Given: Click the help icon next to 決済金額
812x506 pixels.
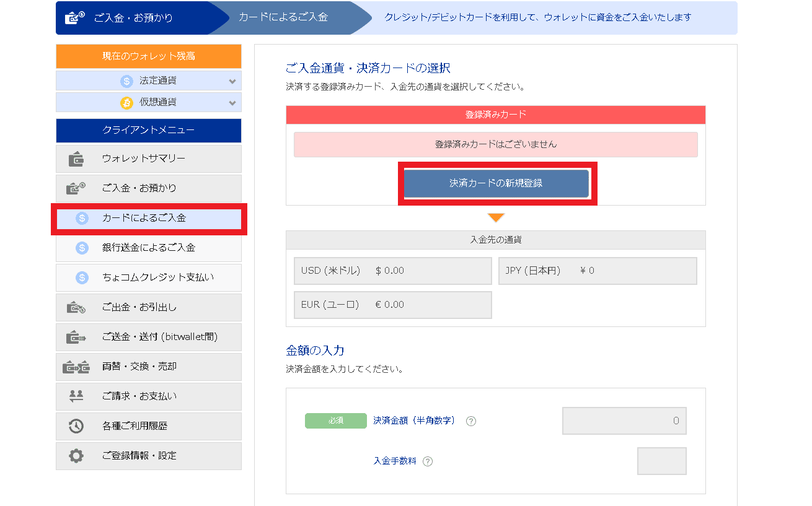Looking at the screenshot, I should tap(470, 421).
